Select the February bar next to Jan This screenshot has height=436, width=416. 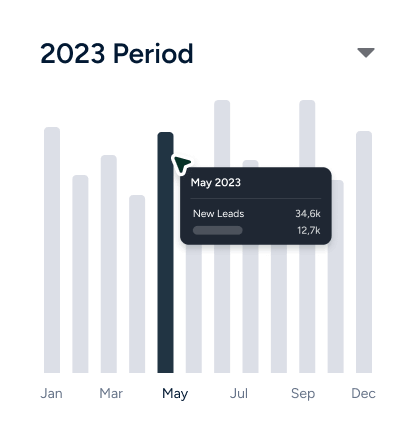pos(80,274)
